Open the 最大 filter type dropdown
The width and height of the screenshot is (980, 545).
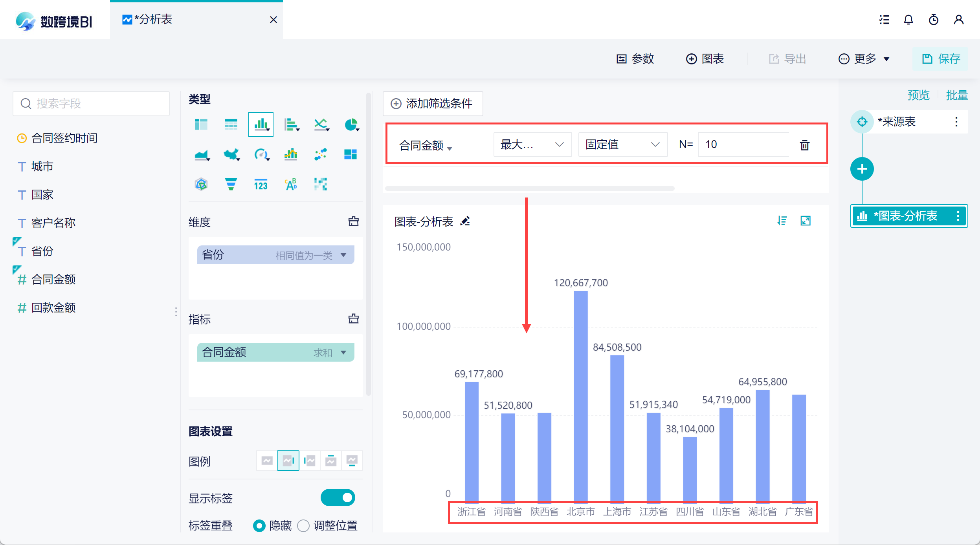[532, 144]
